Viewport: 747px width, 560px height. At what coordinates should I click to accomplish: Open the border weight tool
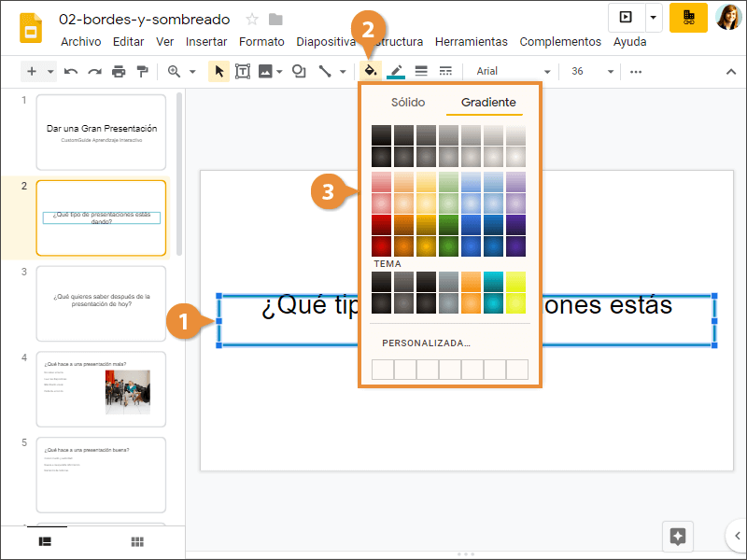pyautogui.click(x=421, y=72)
